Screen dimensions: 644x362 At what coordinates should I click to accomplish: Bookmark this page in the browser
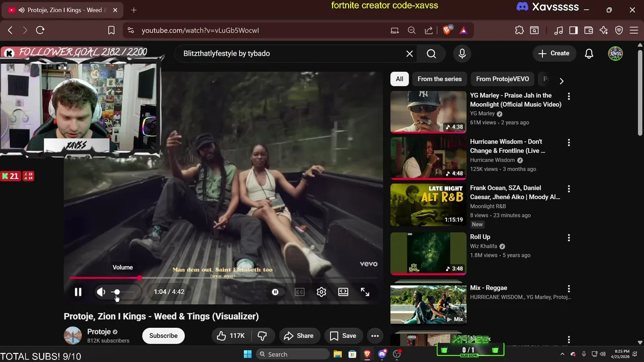pos(111,30)
